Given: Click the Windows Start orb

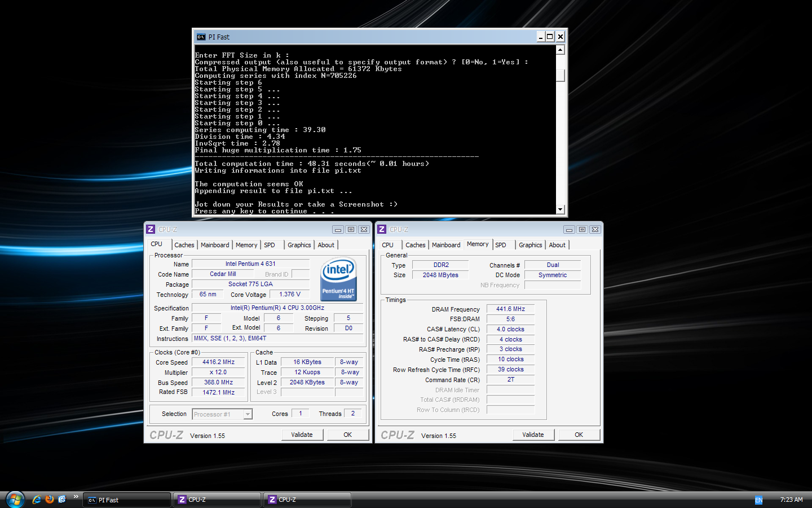Looking at the screenshot, I should 15,500.
